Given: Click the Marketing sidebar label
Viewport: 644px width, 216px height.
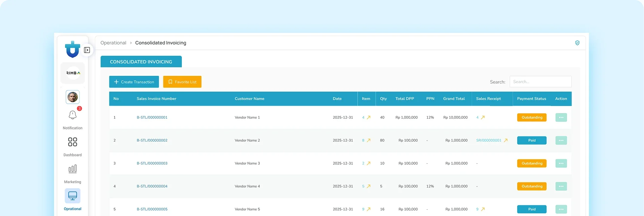Looking at the screenshot, I should 72,182.
